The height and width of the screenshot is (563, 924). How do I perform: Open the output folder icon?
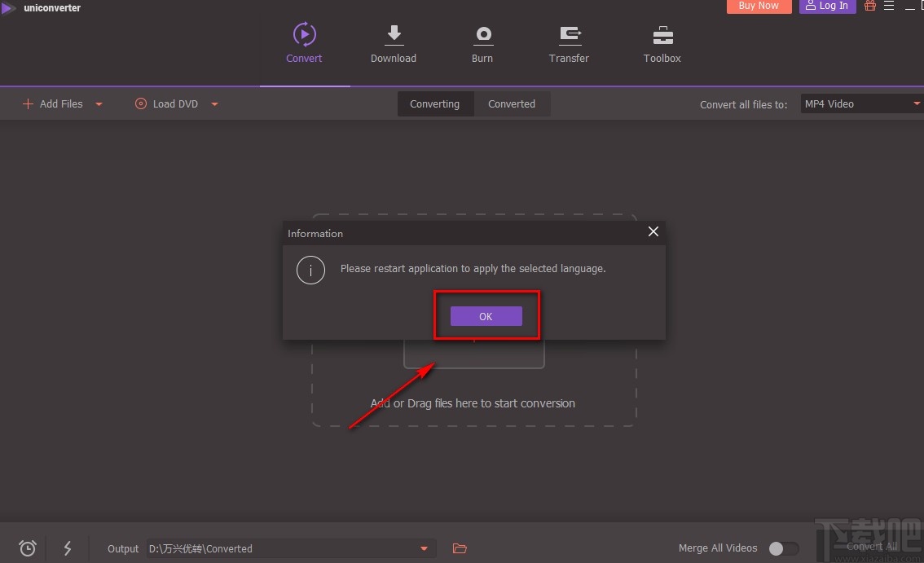click(x=459, y=548)
